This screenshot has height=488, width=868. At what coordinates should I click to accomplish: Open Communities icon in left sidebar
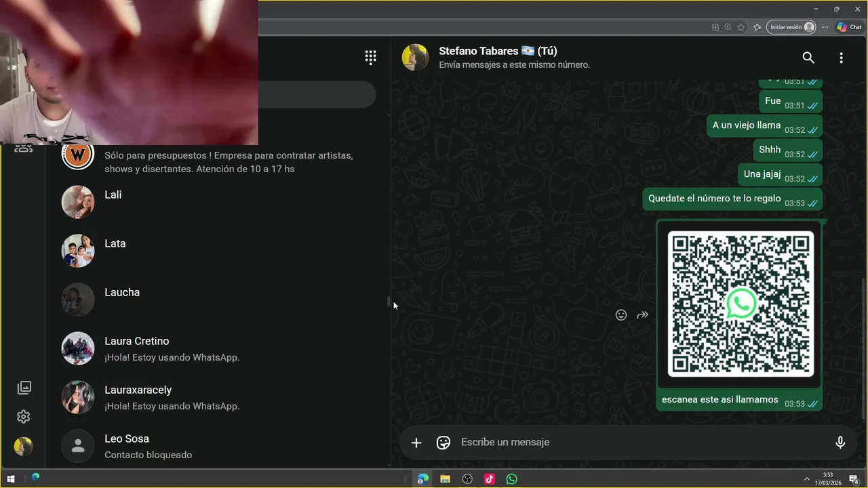[24, 148]
